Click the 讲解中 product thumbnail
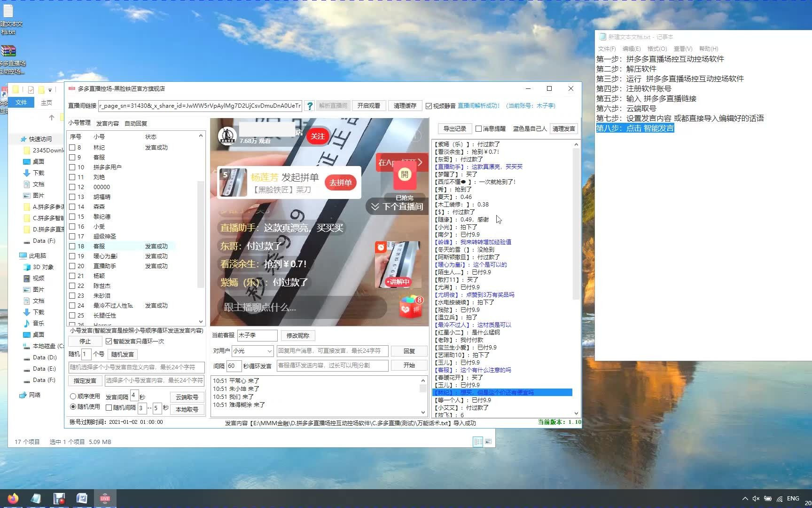Image resolution: width=812 pixels, height=508 pixels. pos(398,265)
